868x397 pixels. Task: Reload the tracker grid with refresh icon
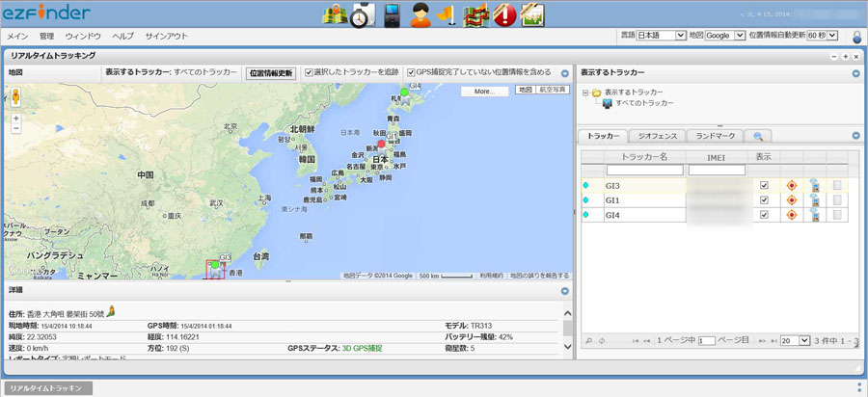[601, 341]
